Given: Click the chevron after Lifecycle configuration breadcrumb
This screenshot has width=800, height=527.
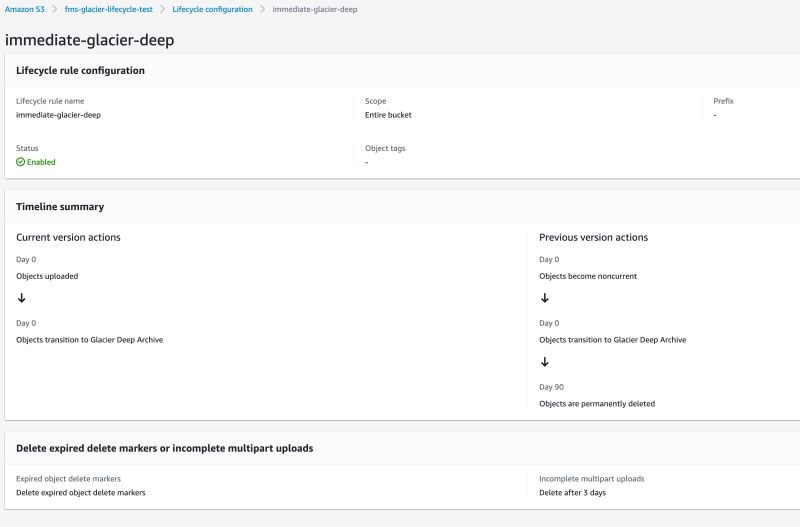Looking at the screenshot, I should (262, 9).
